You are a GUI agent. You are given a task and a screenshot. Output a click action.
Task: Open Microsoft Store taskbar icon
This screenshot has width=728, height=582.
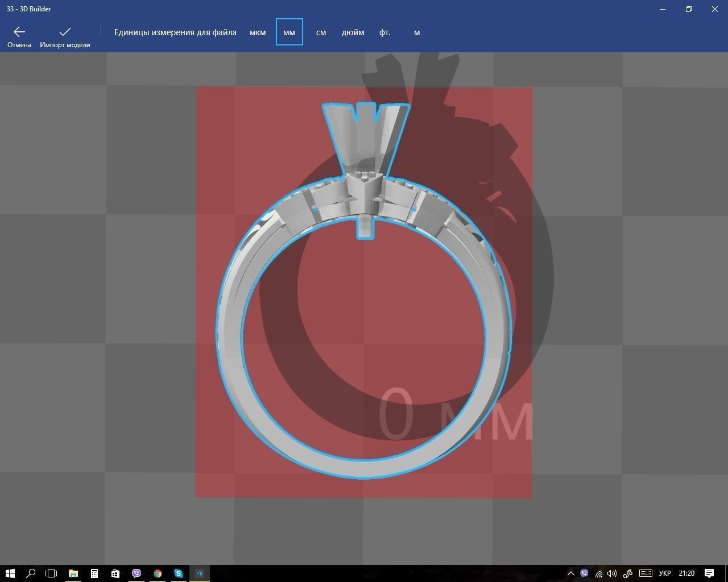[x=115, y=573]
